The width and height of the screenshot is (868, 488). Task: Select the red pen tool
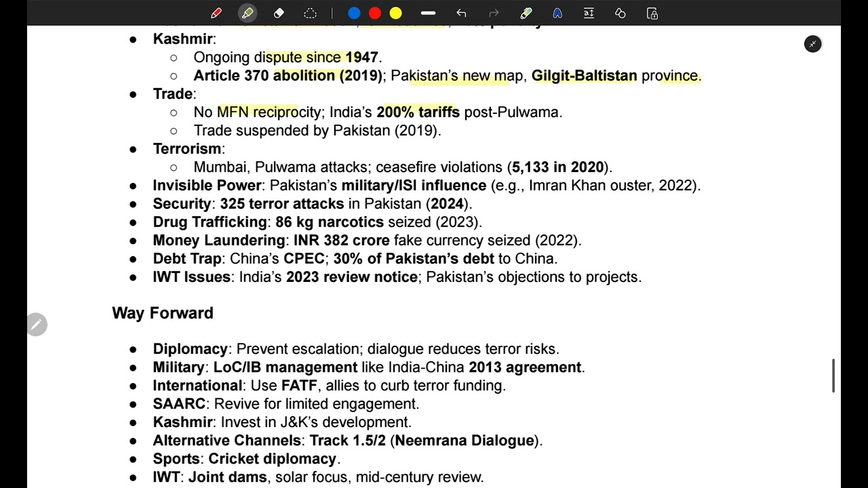216,13
